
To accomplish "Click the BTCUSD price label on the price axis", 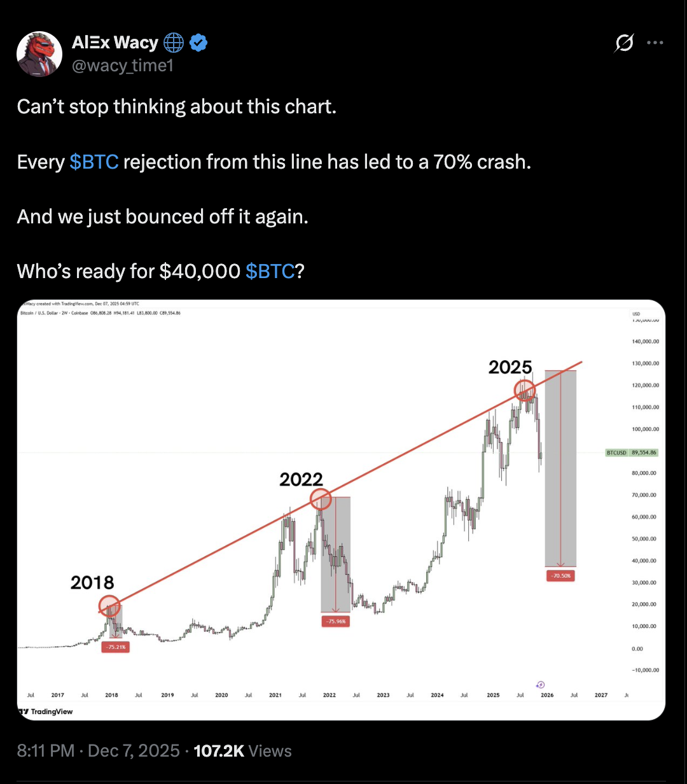I will (x=630, y=452).
